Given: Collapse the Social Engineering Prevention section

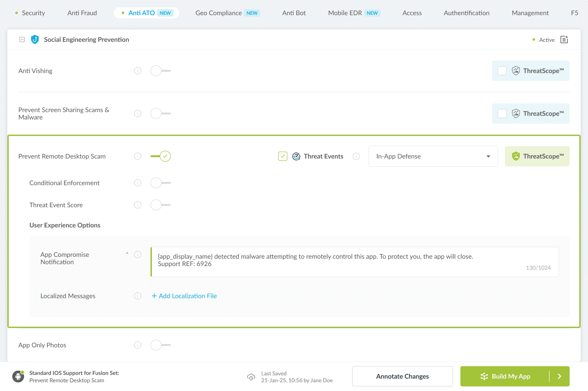Looking at the screenshot, I should click(22, 40).
